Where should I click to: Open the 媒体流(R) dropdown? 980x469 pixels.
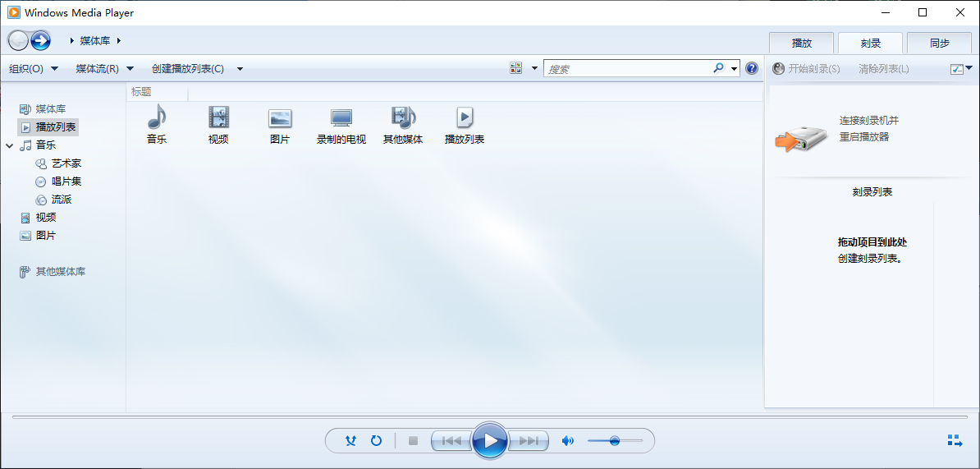105,69
